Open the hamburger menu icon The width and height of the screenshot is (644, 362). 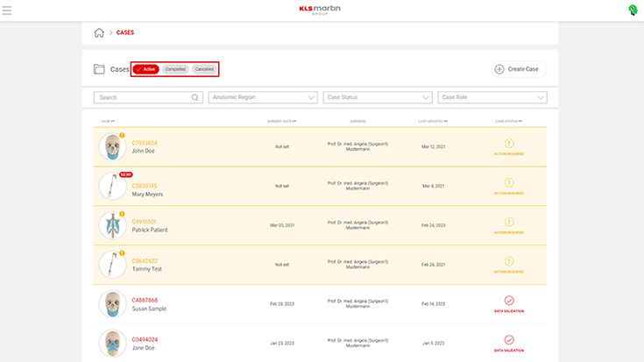pyautogui.click(x=7, y=11)
